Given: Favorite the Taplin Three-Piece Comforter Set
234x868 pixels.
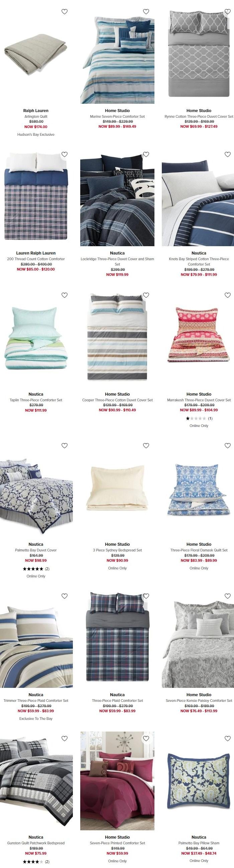Looking at the screenshot, I should [x=65, y=295].
